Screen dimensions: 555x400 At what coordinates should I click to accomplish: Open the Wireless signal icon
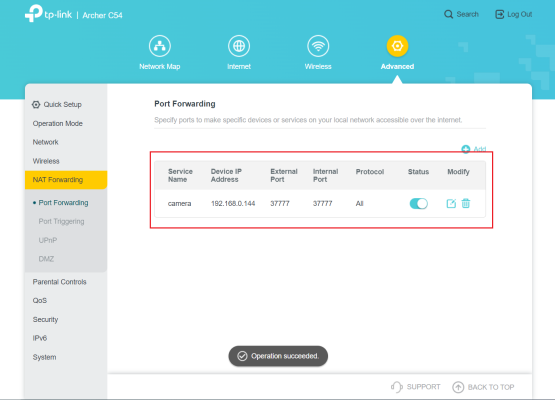coord(318,46)
